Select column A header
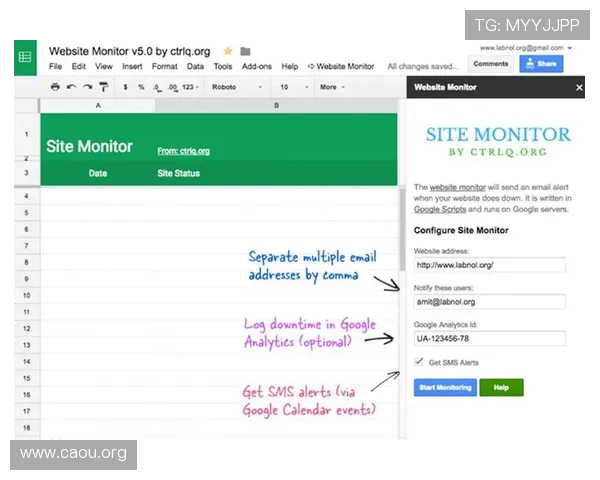Screen dimensions: 600x480 tap(98, 105)
